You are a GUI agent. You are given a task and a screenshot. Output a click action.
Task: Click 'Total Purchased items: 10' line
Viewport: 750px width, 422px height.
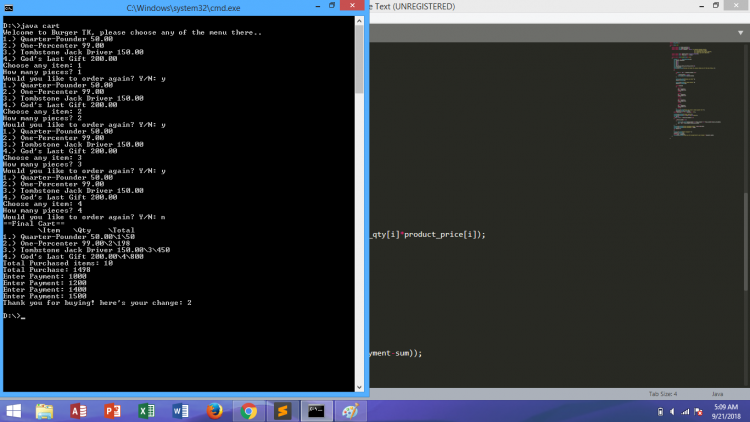tap(58, 263)
